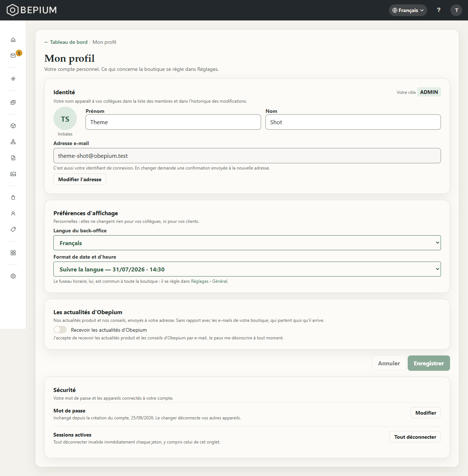Click the Annuler button
The width and height of the screenshot is (468, 476).
(389, 363)
